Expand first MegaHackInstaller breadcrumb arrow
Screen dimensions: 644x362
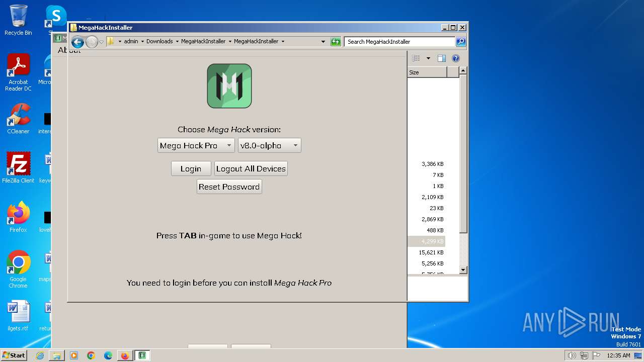[x=230, y=41]
